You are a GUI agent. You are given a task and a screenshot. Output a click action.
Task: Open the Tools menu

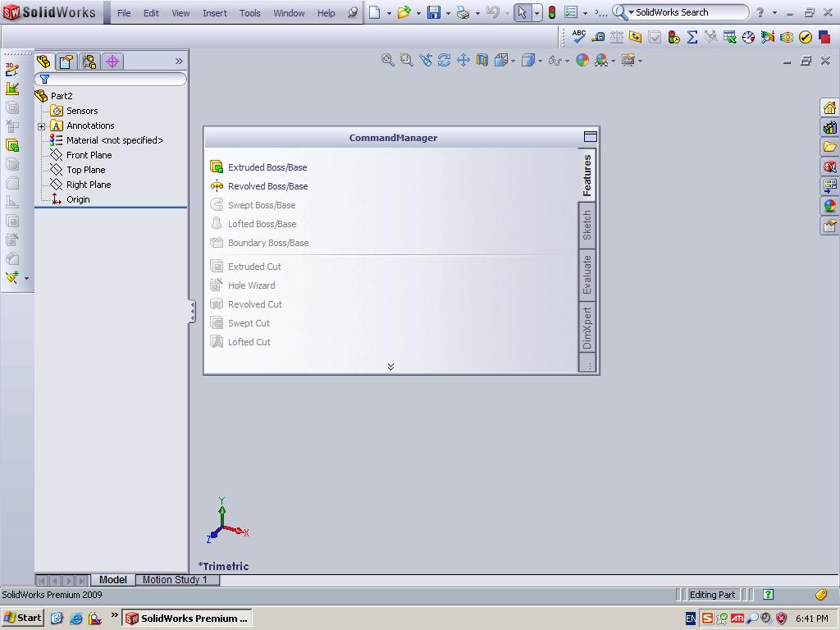[x=249, y=13]
